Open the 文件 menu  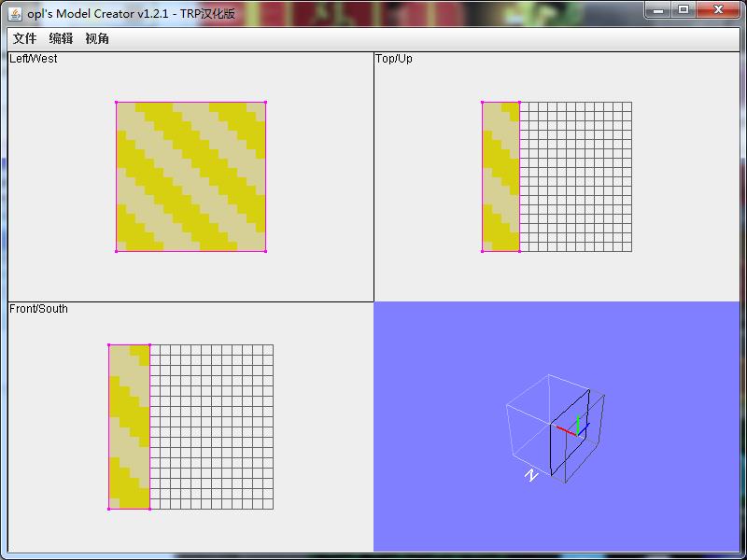(24, 38)
